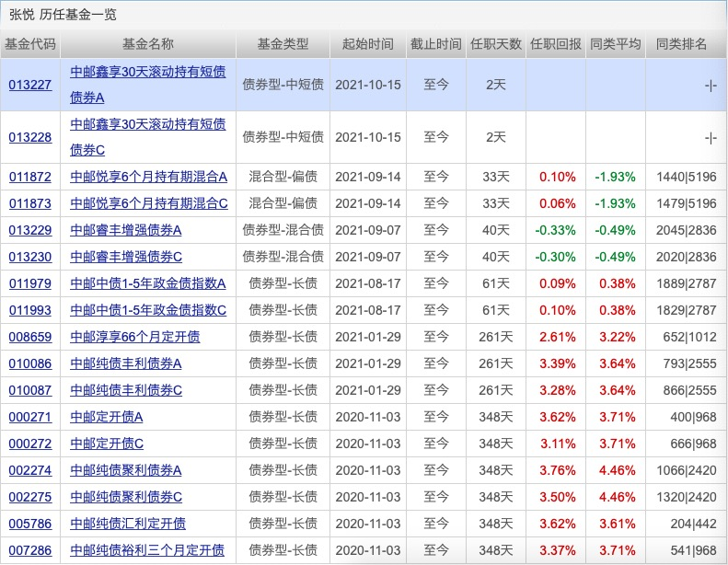Select start date of 中邮淳享66个月定开债

click(368, 337)
